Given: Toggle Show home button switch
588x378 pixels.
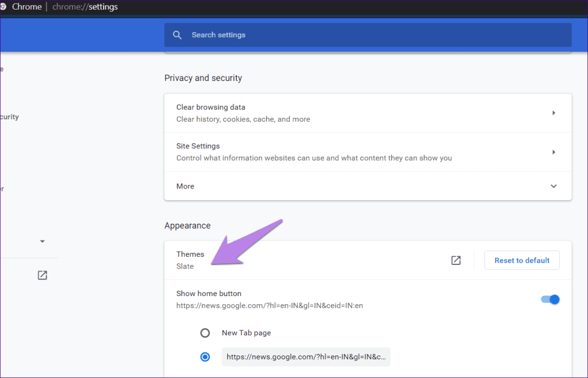Looking at the screenshot, I should (550, 299).
